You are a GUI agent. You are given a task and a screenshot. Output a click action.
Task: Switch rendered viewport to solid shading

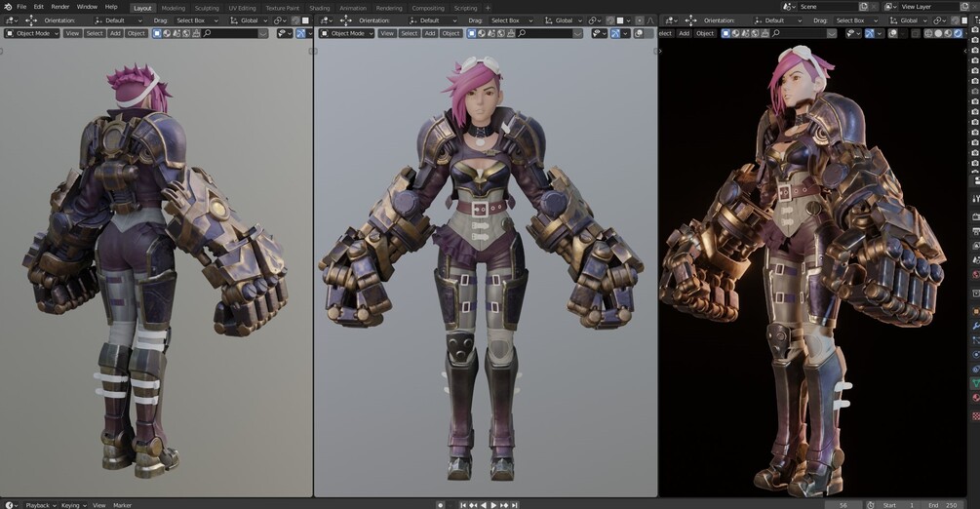[x=938, y=33]
